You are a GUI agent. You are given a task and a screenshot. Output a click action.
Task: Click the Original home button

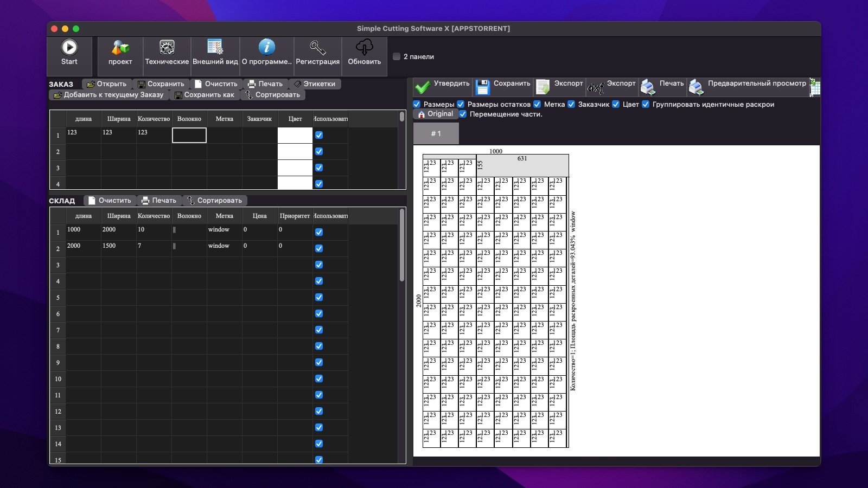click(x=435, y=114)
